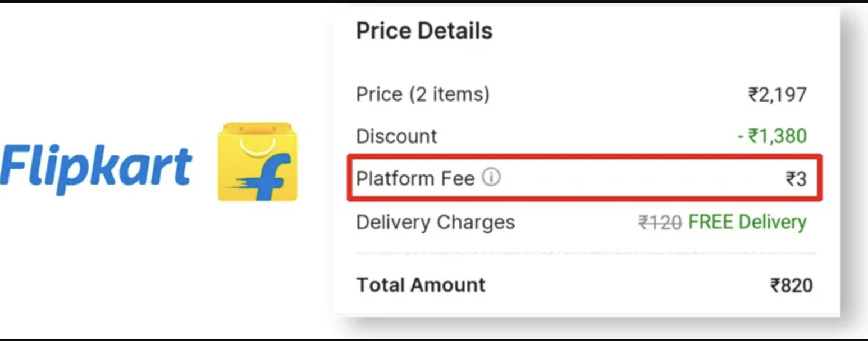
Task: Click the black bar at the top edge
Action: point(434,2)
